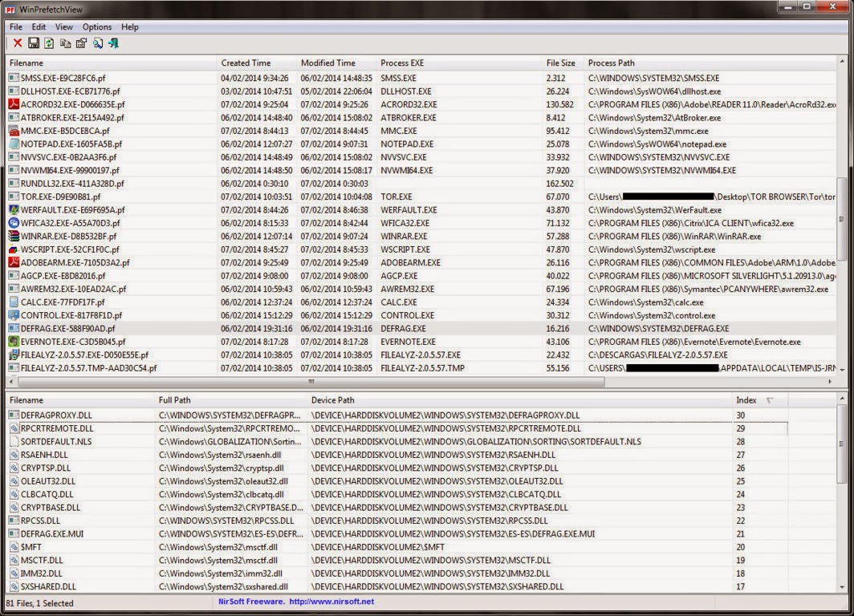The width and height of the screenshot is (854, 616).
Task: Select the NVVSVC.EXE-0B2AA3F6.pf row
Action: [x=421, y=156]
